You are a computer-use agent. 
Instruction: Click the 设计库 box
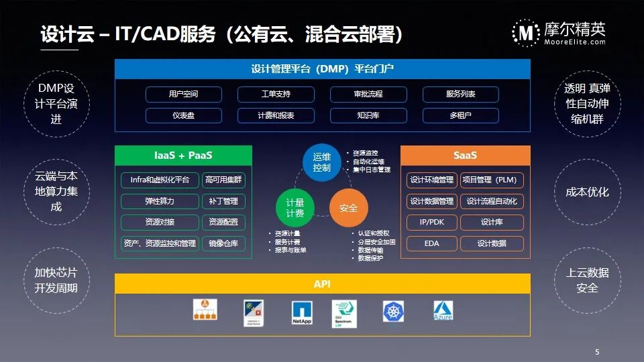tap(492, 223)
